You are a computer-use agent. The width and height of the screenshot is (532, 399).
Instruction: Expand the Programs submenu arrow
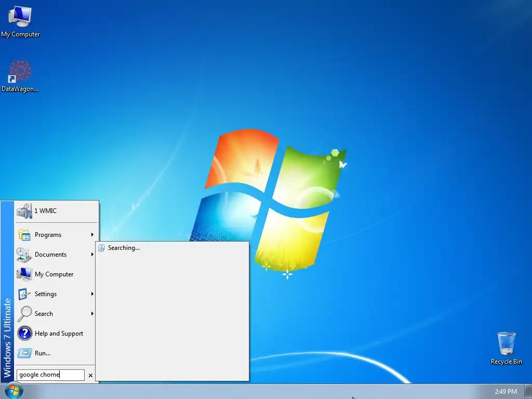tap(92, 235)
